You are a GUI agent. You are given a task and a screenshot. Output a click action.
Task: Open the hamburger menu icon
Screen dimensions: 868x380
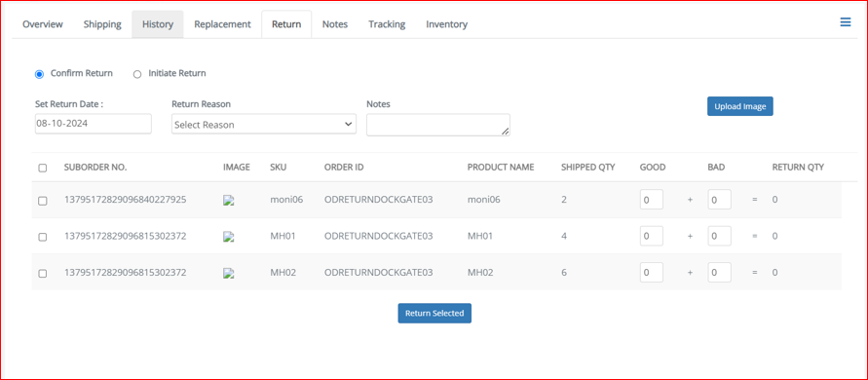pyautogui.click(x=846, y=22)
